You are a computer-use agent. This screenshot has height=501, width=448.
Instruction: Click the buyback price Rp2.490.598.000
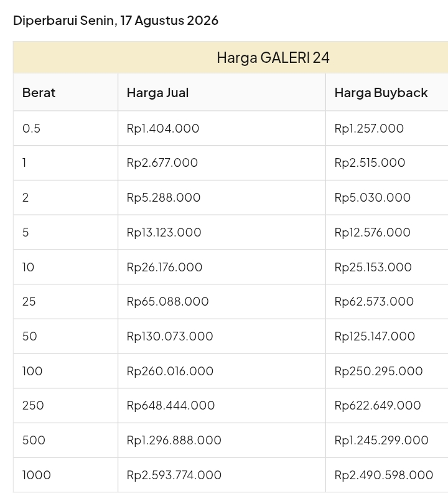(384, 475)
